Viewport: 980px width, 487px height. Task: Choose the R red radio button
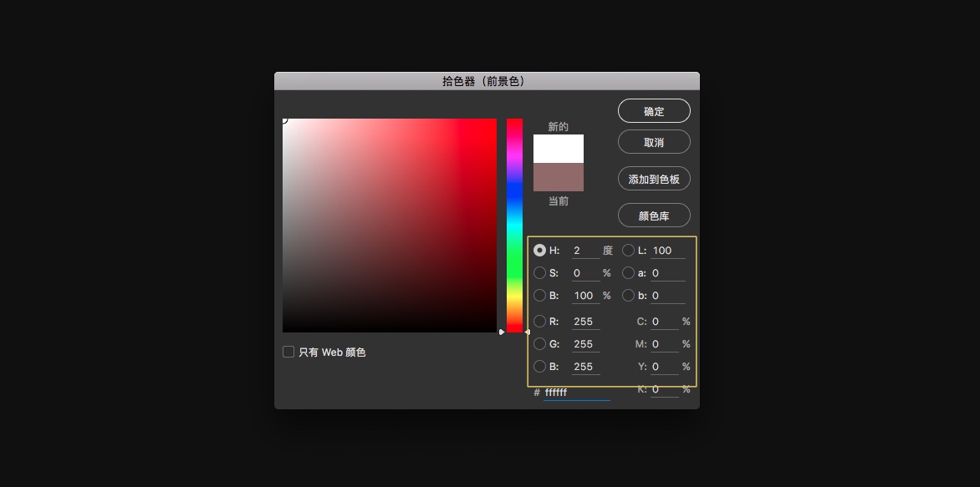[x=539, y=322]
